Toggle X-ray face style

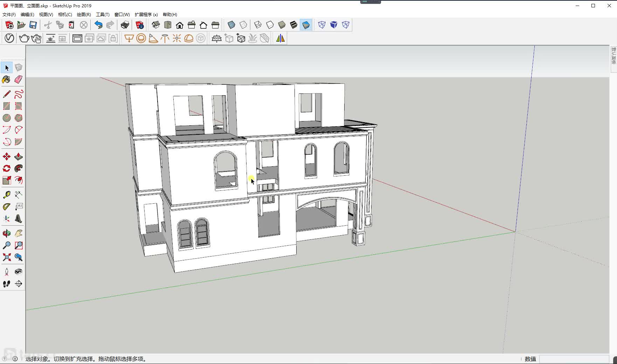231,25
